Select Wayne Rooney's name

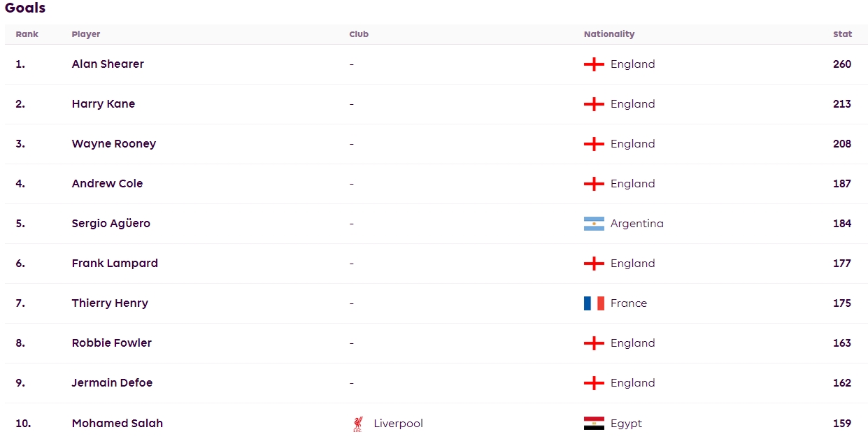coord(114,144)
